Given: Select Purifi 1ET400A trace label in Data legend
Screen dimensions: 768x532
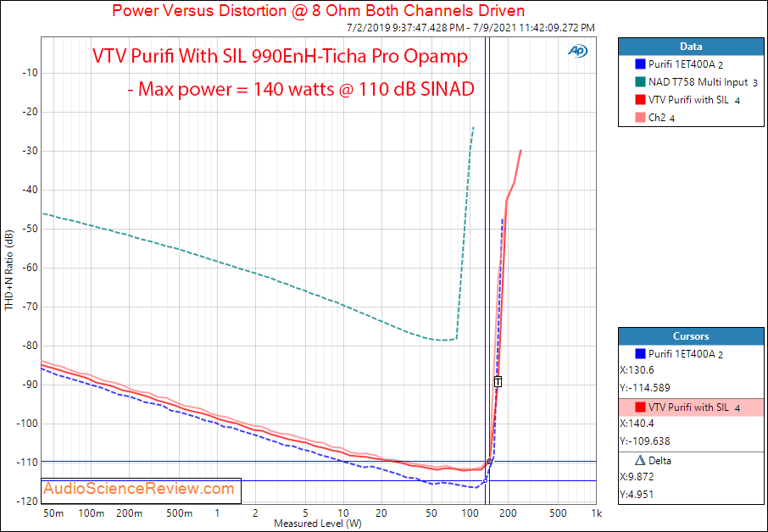Looking at the screenshot, I should click(x=686, y=64).
